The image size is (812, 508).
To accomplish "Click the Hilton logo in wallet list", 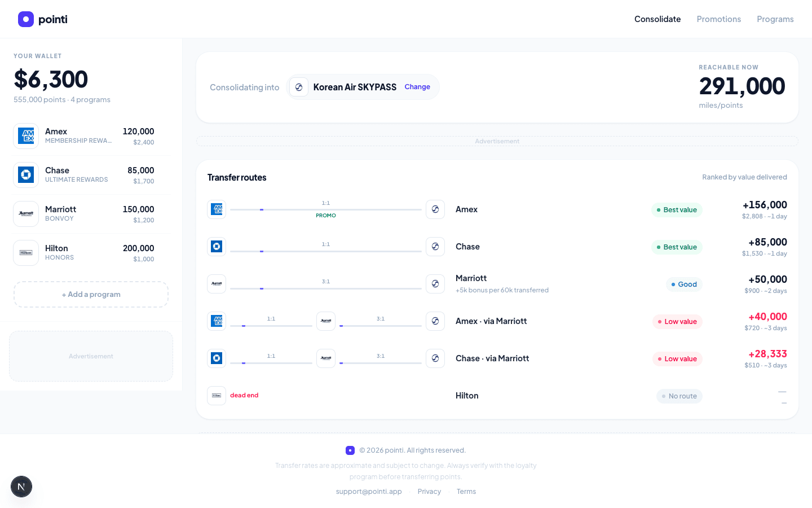I will [26, 253].
